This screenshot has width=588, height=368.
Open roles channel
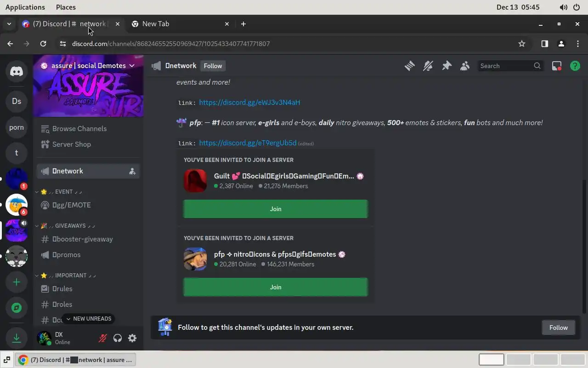coord(88,305)
